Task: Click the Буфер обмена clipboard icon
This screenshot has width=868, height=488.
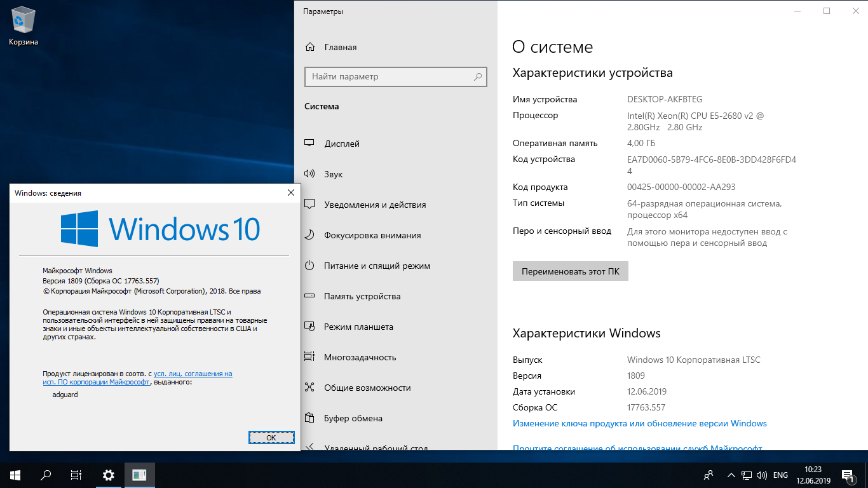Action: click(x=310, y=418)
